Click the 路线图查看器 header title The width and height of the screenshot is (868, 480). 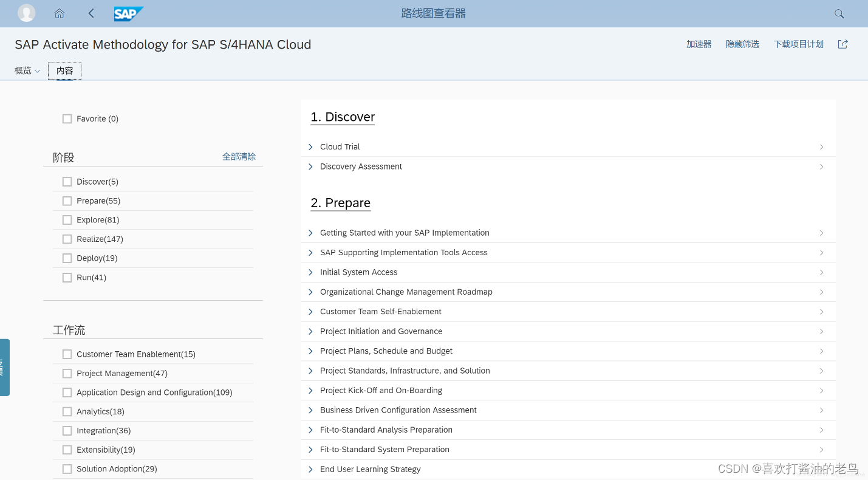434,13
